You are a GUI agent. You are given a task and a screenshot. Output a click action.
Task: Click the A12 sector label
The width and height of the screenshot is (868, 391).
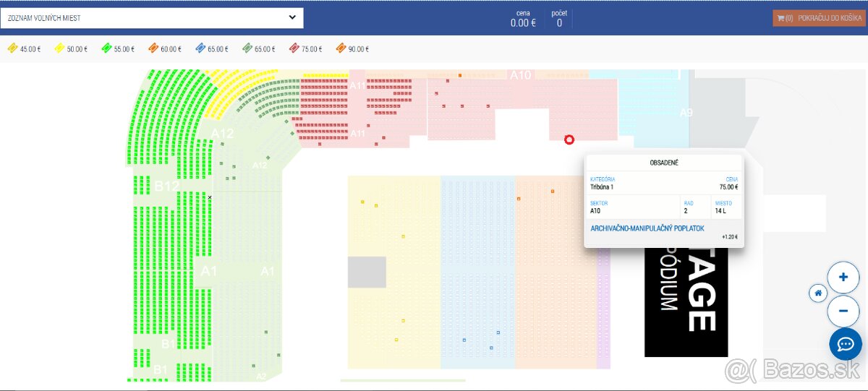click(222, 134)
